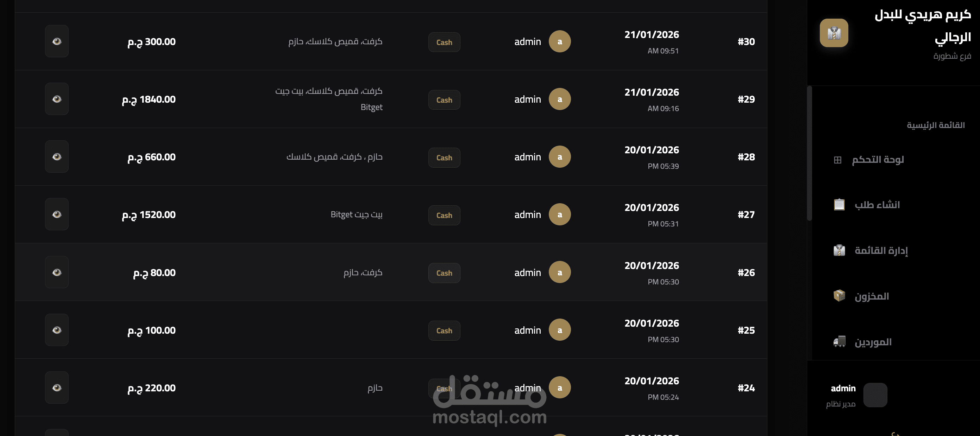The image size is (980, 436).
Task: Click eye button on order #28 row
Action: tap(57, 157)
